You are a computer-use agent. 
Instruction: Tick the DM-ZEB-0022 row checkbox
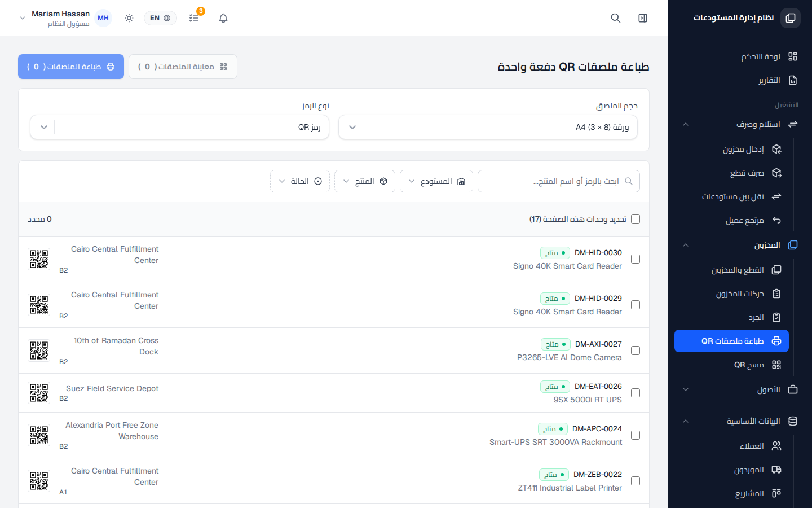click(636, 481)
